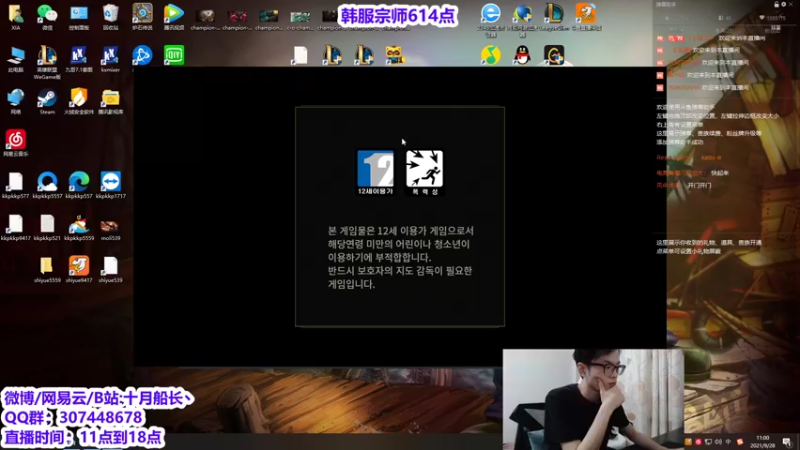Open the Network desktop icon
The height and width of the screenshot is (450, 800).
[15, 101]
